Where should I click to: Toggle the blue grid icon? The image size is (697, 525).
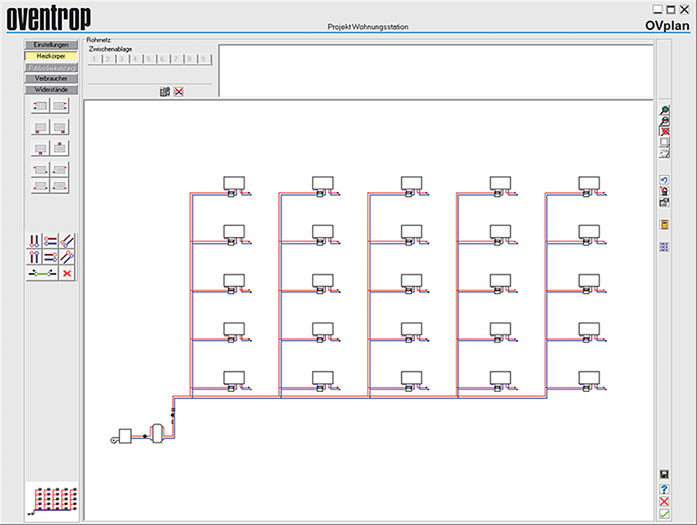(665, 246)
